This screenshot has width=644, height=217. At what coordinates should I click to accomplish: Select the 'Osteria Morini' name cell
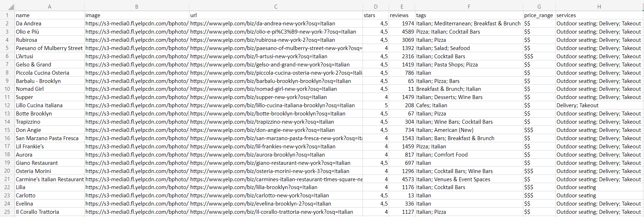click(49, 171)
